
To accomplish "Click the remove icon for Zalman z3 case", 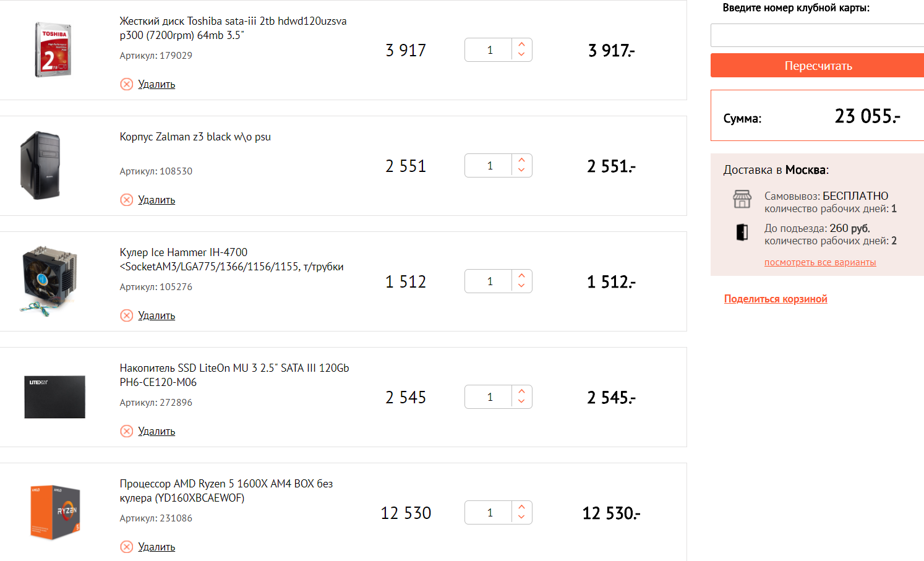I will tap(126, 200).
